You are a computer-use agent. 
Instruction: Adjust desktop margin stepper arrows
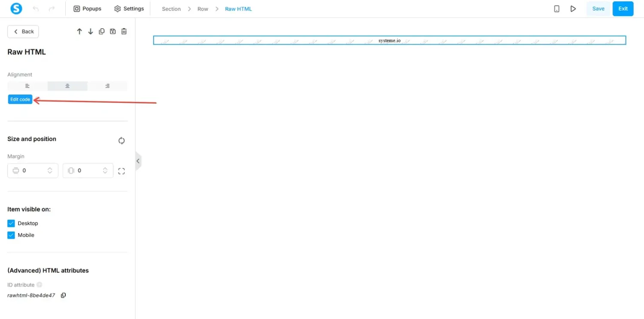50,170
